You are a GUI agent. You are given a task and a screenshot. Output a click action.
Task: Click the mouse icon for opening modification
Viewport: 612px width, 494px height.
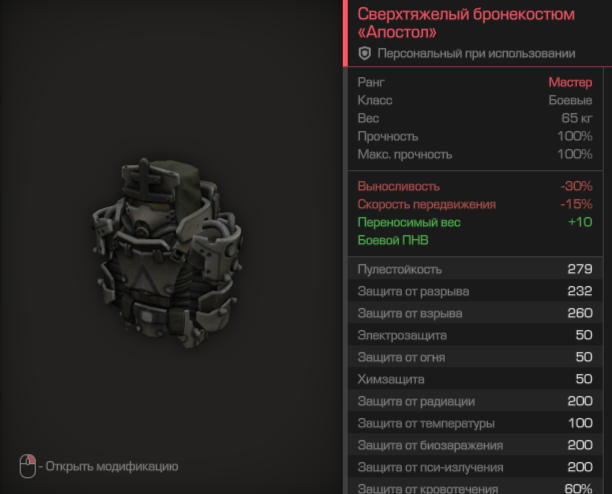(28, 466)
